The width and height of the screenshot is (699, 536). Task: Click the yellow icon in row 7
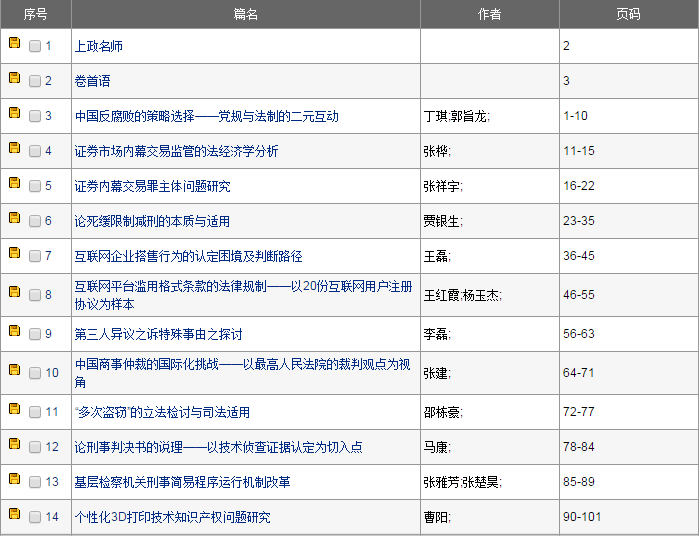pyautogui.click(x=14, y=253)
